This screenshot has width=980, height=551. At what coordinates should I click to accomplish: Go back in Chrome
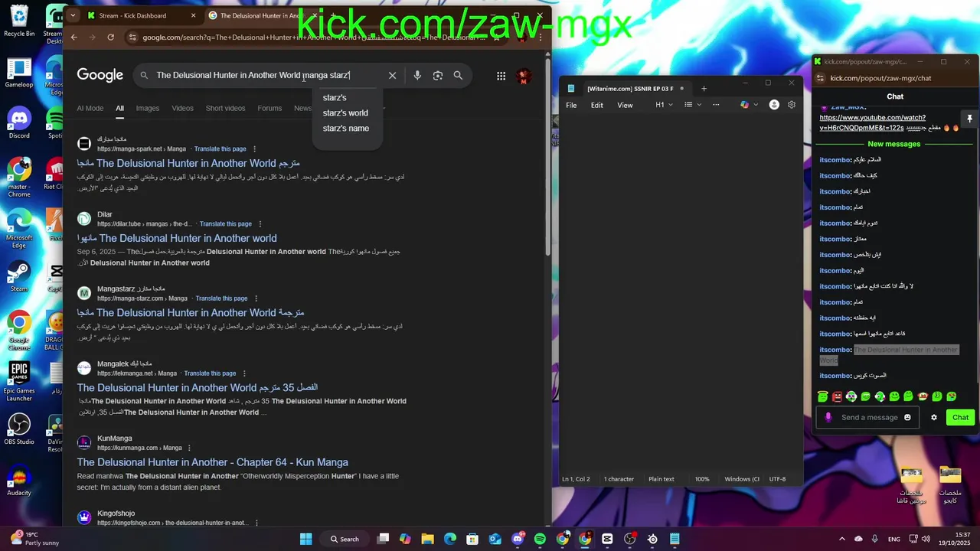tap(74, 37)
